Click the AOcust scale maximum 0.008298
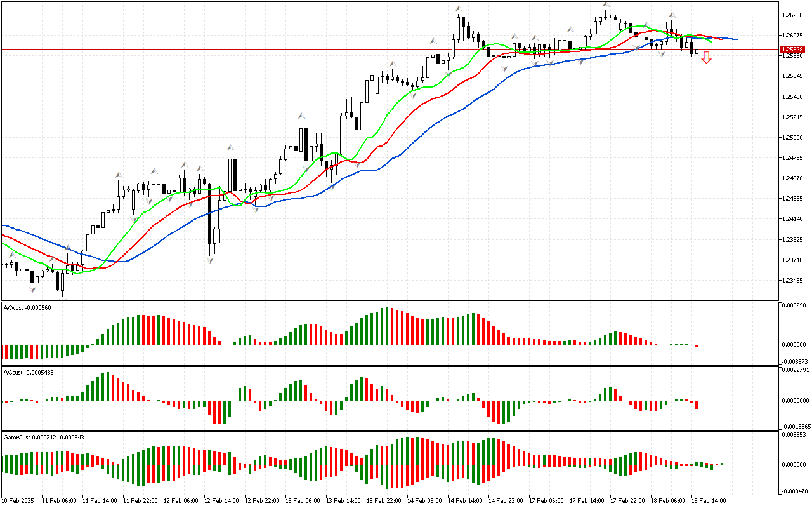 [x=794, y=305]
